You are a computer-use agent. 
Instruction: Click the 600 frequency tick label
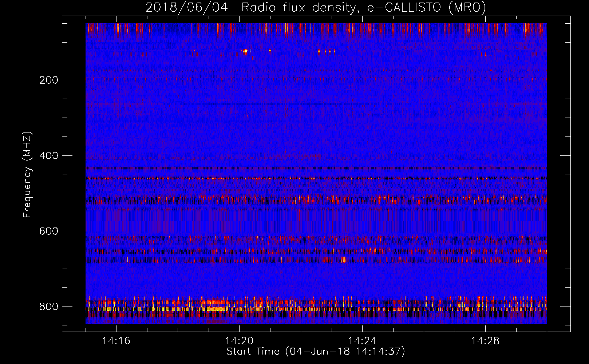49,232
